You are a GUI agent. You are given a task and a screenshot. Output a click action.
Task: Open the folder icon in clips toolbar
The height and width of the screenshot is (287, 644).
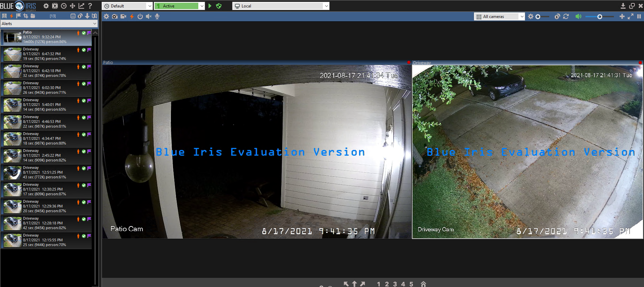pyautogui.click(x=33, y=16)
